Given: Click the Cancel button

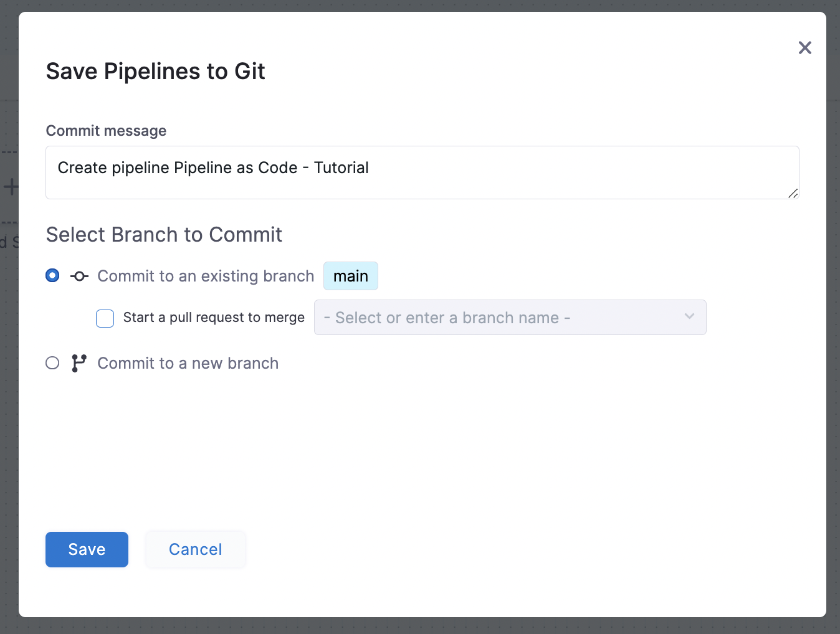Looking at the screenshot, I should pos(195,549).
